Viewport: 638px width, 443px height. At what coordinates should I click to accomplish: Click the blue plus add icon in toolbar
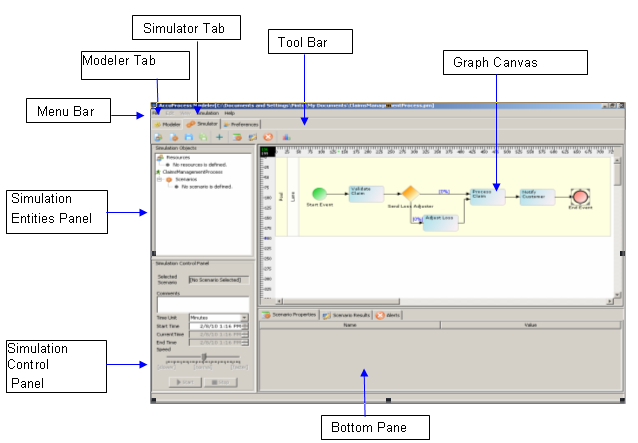tap(219, 136)
